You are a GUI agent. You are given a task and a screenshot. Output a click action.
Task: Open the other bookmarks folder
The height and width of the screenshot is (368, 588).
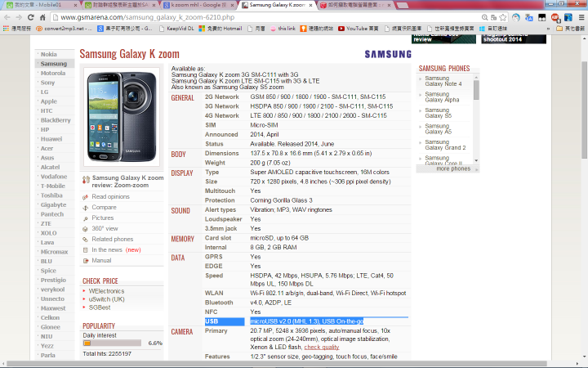[570, 29]
